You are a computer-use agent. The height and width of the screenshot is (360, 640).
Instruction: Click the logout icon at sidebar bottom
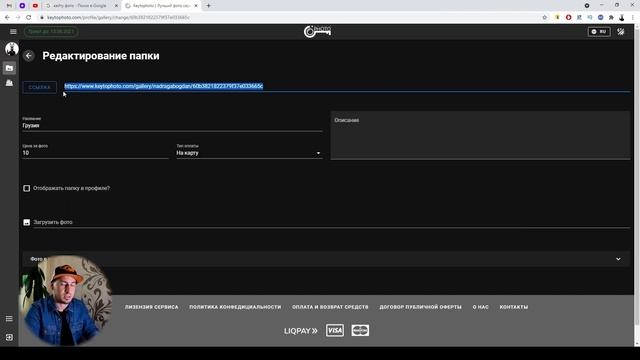(x=9, y=338)
